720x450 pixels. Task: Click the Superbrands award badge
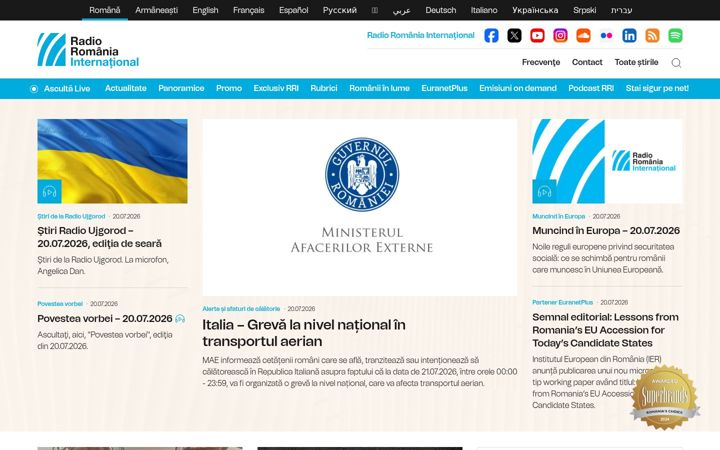pos(664,397)
